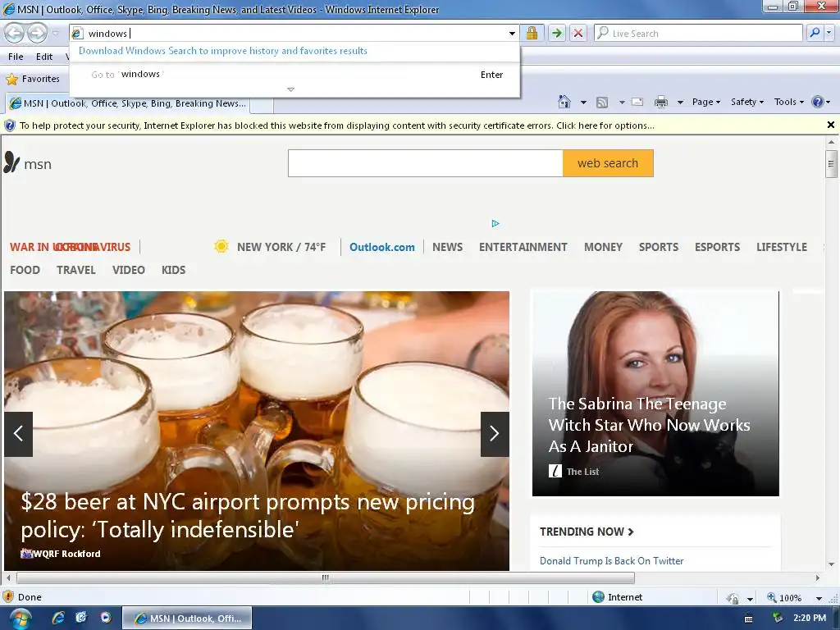Launch Windows Media Player from Quick Launch
This screenshot has width=840, height=630.
106,618
